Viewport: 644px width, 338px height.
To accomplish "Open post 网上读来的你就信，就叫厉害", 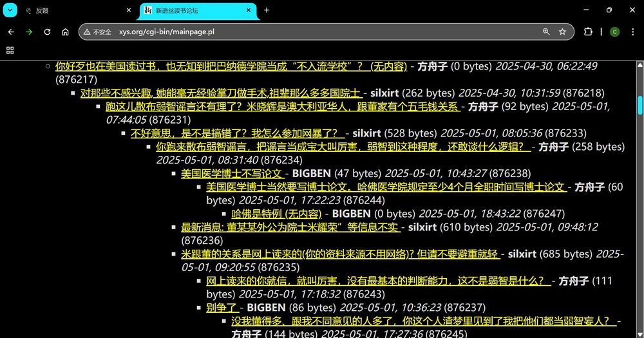I will pyautogui.click(x=378, y=281).
